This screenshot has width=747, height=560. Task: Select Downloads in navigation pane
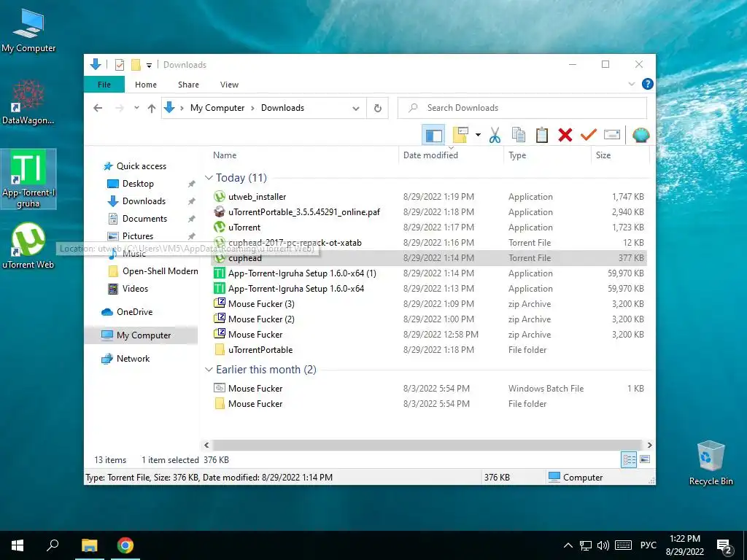pos(144,201)
